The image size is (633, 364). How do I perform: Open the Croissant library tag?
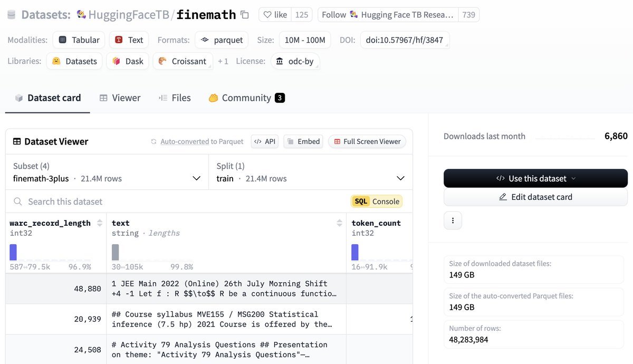(183, 61)
